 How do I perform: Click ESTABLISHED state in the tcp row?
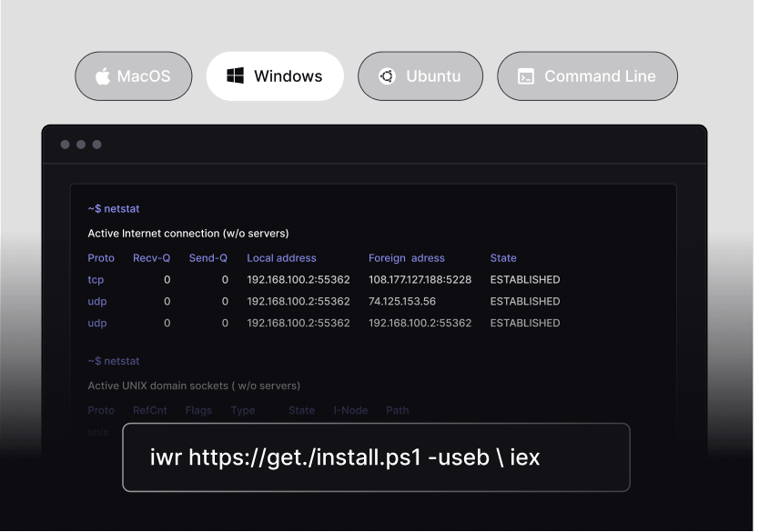525,279
